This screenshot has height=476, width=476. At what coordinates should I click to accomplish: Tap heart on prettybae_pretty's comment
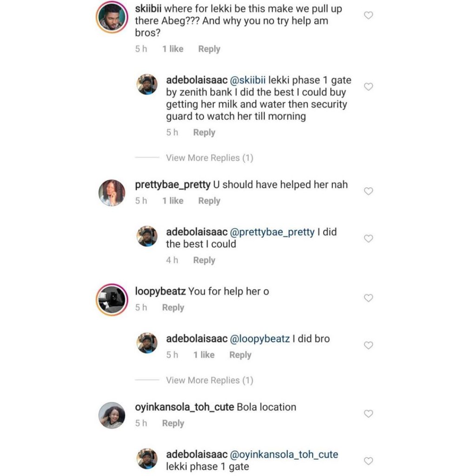click(368, 191)
